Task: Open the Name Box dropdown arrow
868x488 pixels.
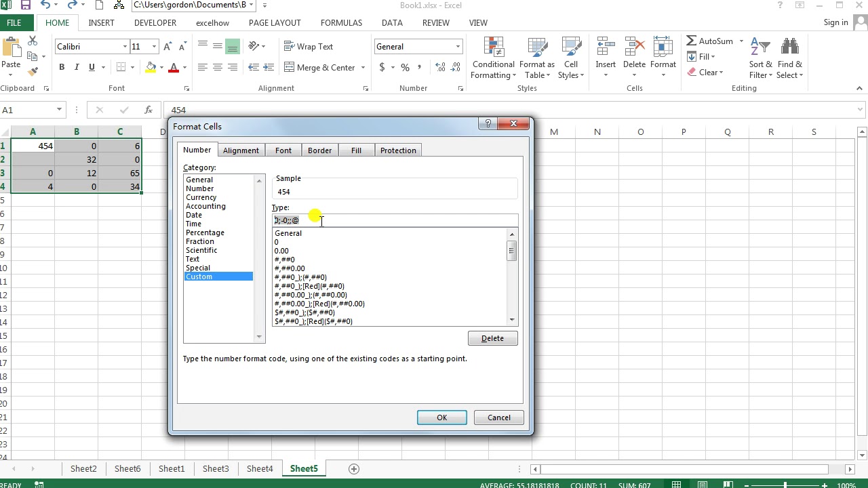Action: [59, 110]
